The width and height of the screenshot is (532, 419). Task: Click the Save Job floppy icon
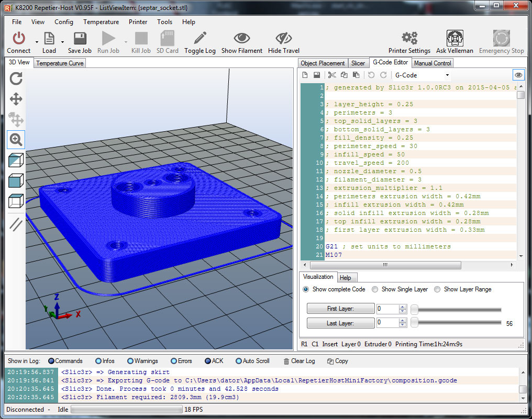80,38
